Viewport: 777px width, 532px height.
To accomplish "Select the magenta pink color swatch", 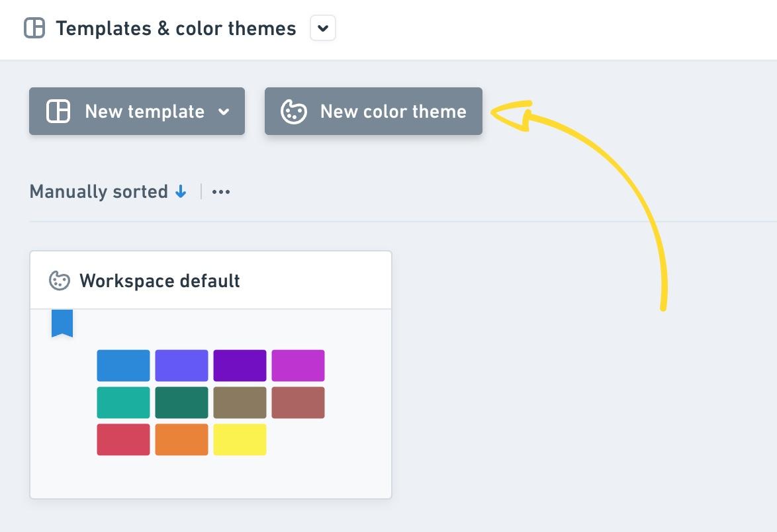I will tap(298, 366).
